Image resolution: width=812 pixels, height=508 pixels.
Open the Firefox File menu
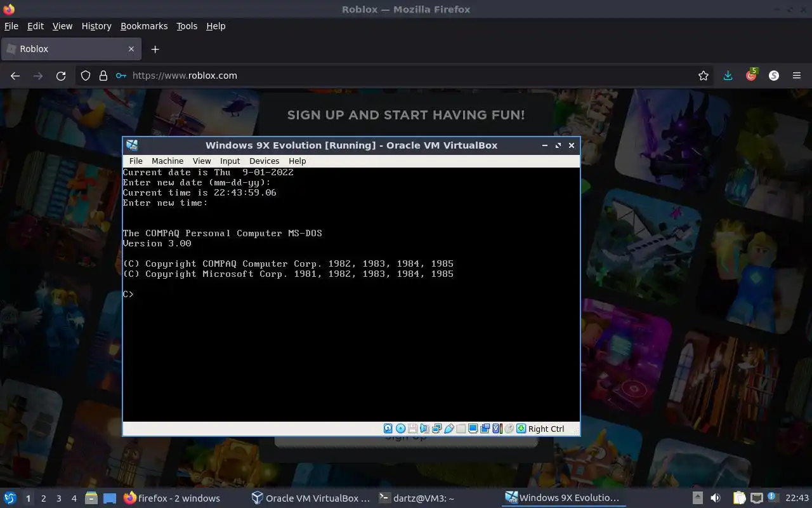click(11, 26)
